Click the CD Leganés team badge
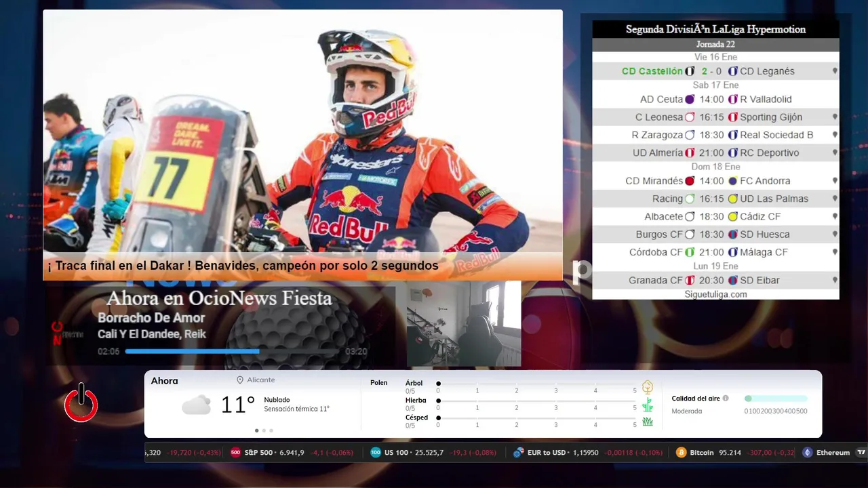 733,71
